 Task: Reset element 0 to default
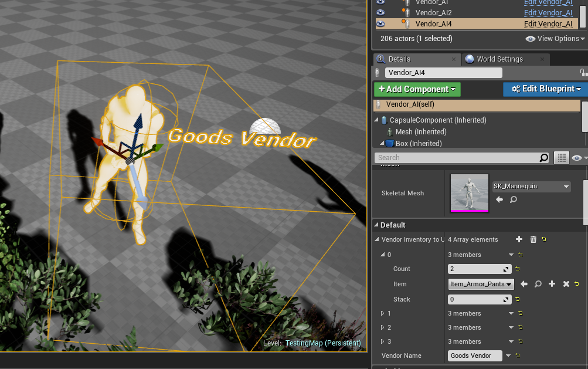tap(521, 255)
